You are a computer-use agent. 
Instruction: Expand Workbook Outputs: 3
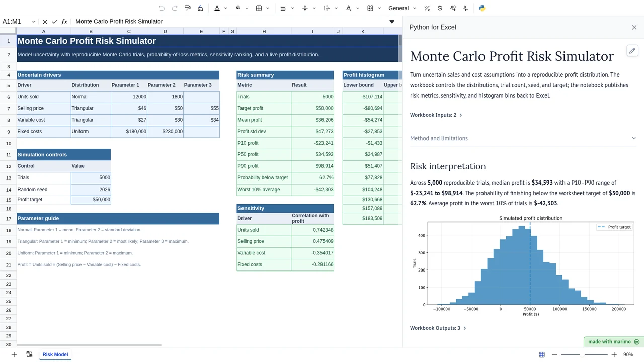[438, 328]
